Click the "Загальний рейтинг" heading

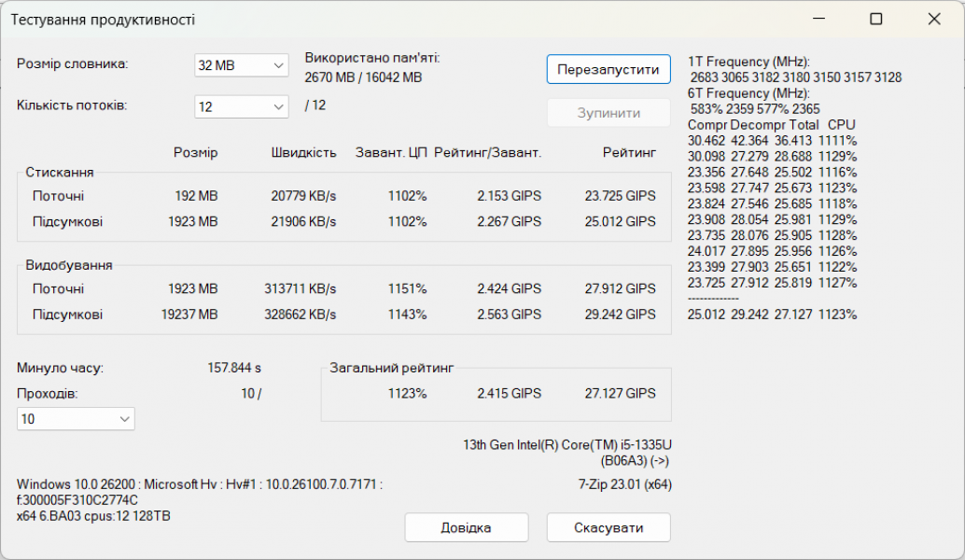pos(391,368)
